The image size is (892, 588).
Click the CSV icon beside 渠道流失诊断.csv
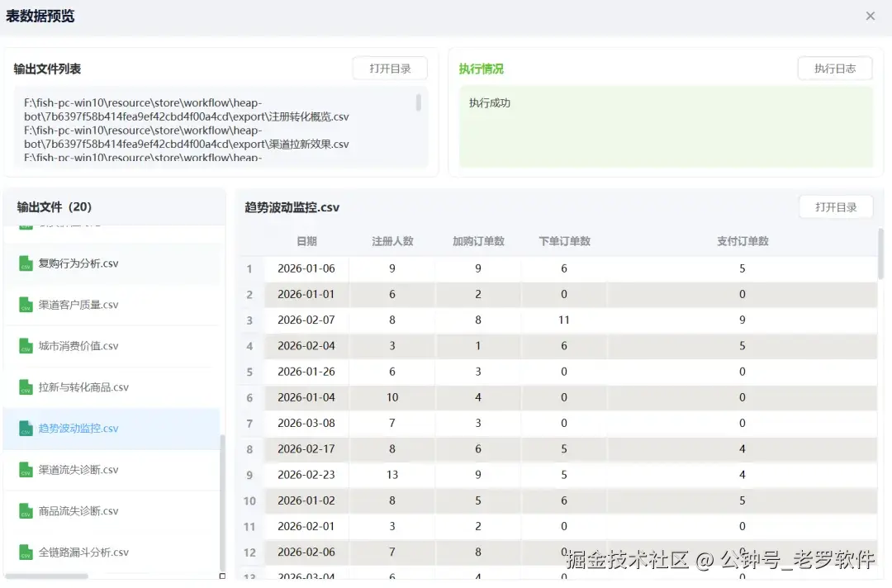pos(26,470)
